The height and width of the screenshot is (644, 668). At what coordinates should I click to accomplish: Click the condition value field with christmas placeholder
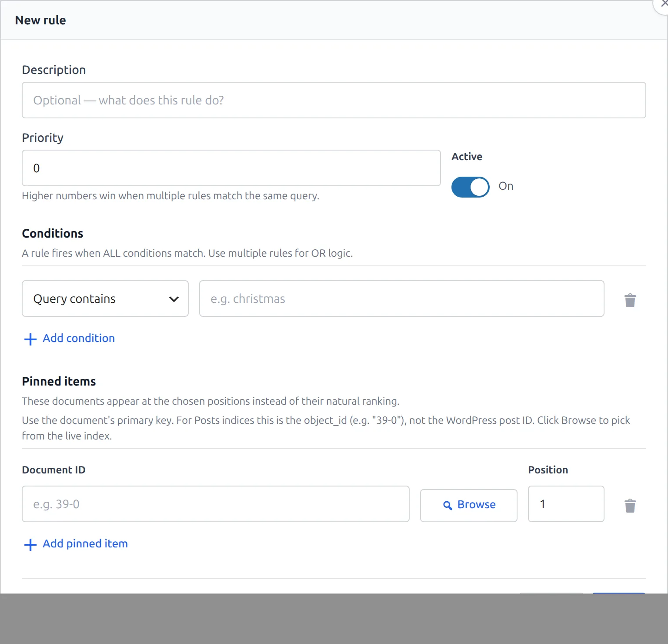(402, 299)
